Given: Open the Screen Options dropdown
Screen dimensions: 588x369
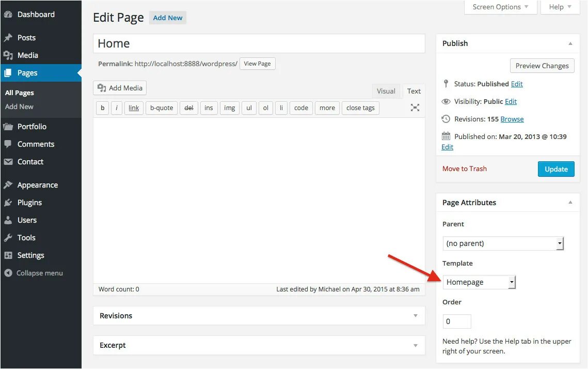Looking at the screenshot, I should pyautogui.click(x=500, y=7).
